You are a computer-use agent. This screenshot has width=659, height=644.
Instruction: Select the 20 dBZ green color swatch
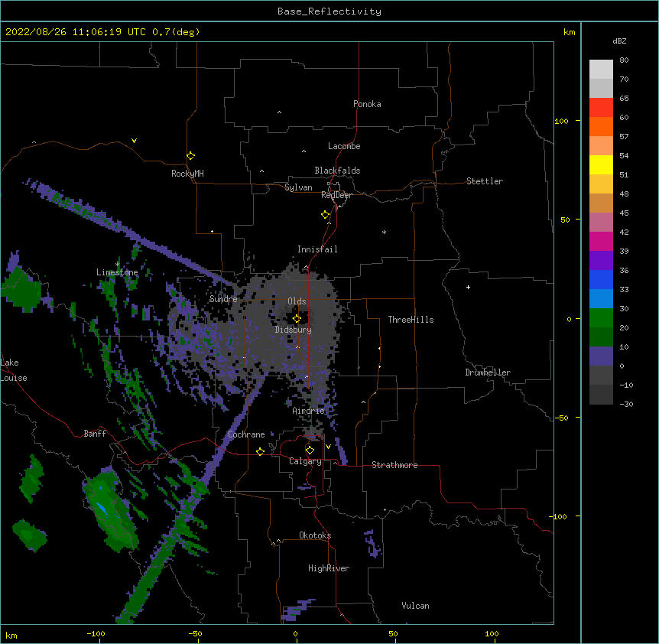pos(601,337)
